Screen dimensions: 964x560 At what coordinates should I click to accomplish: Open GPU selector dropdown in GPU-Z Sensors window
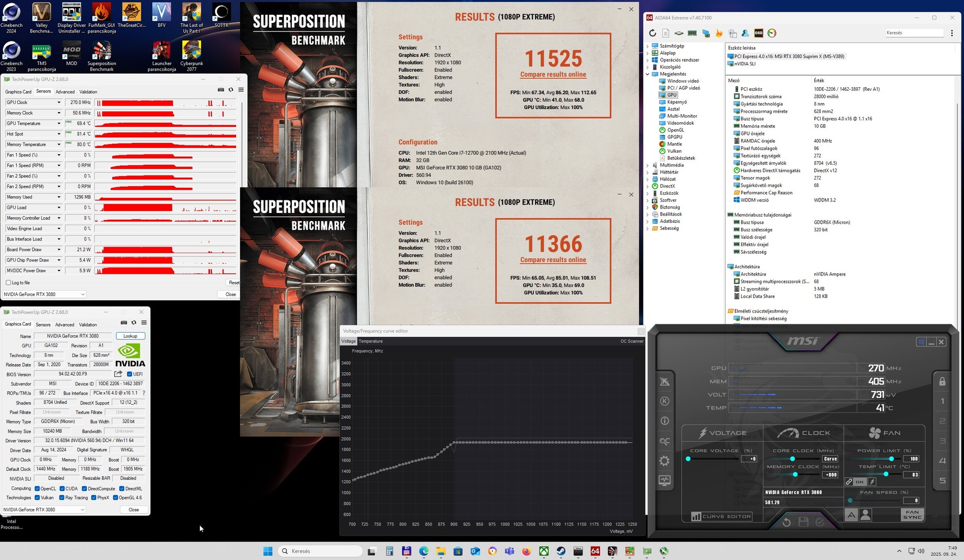[44, 294]
